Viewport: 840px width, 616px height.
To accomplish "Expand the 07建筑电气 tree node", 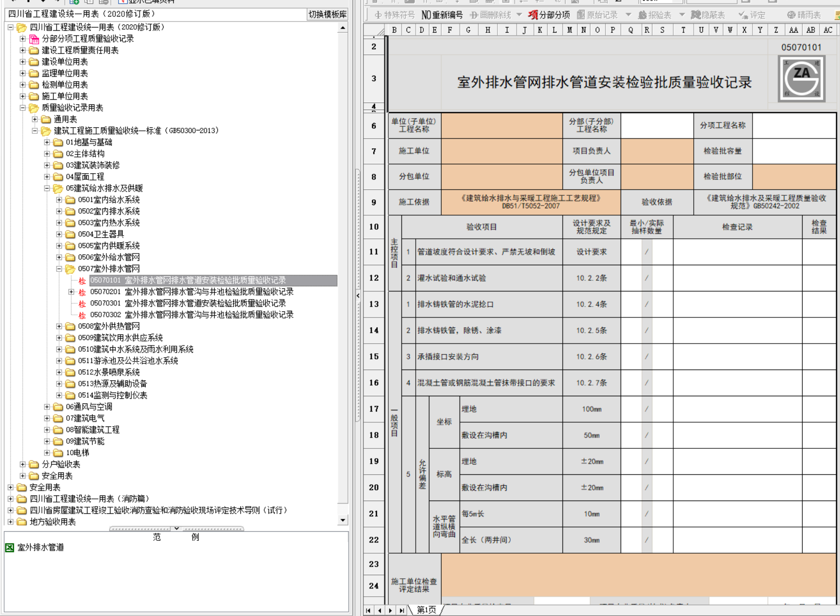I will click(47, 418).
